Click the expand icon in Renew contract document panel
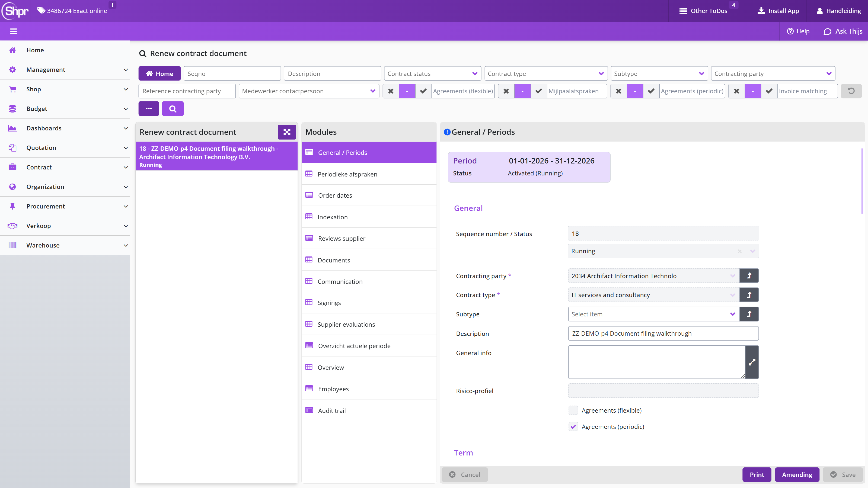The width and height of the screenshot is (868, 488). click(x=287, y=132)
